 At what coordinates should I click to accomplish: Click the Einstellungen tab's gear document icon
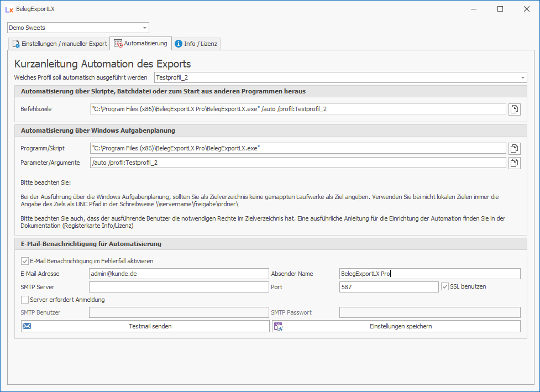pyautogui.click(x=16, y=44)
